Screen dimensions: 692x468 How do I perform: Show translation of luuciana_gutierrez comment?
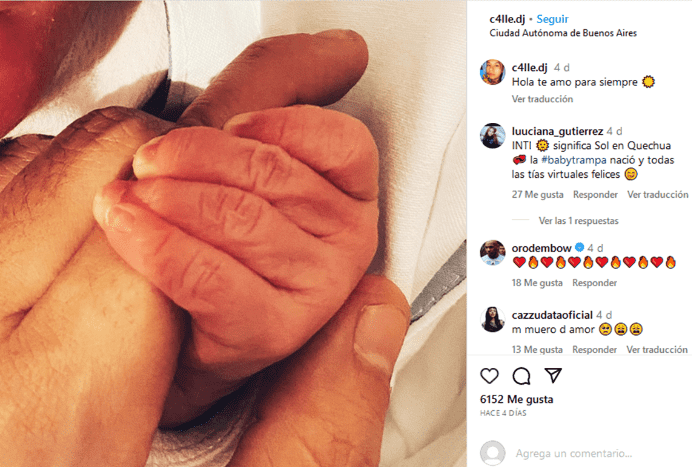point(658,195)
